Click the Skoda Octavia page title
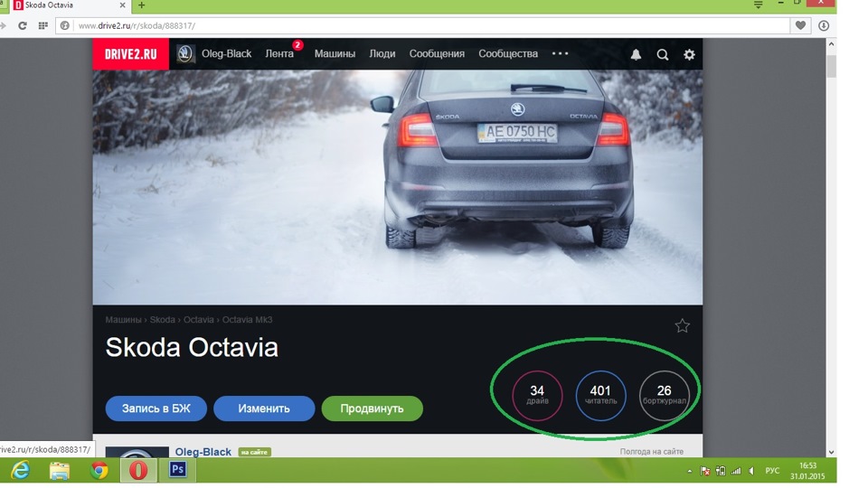Image resolution: width=868 pixels, height=488 pixels. click(192, 347)
